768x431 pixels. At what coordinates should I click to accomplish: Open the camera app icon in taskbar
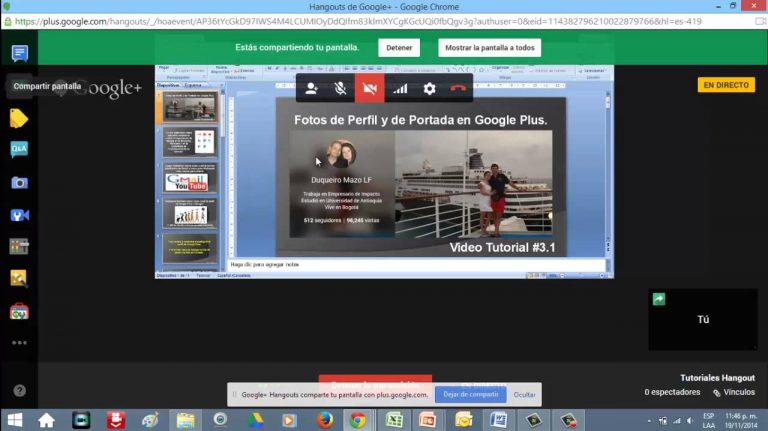pyautogui.click(x=81, y=420)
